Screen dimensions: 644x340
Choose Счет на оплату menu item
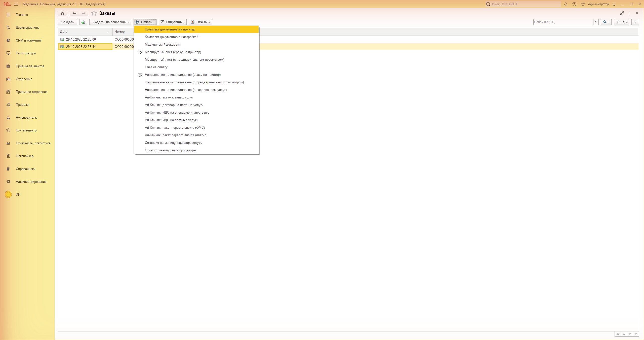coord(196,67)
